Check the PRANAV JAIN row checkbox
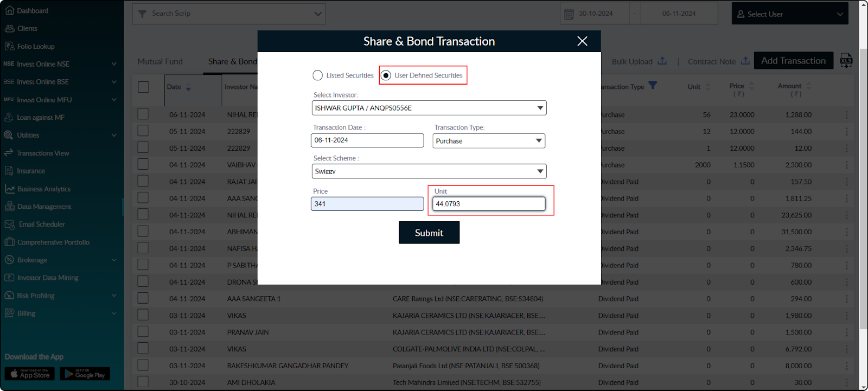Viewport: 868px width, 391px height. 143,331
